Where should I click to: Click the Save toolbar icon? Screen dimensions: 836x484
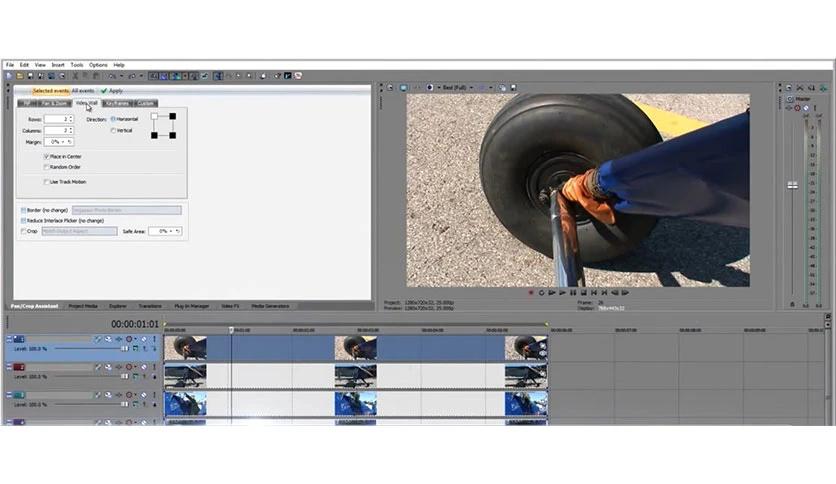pos(30,76)
